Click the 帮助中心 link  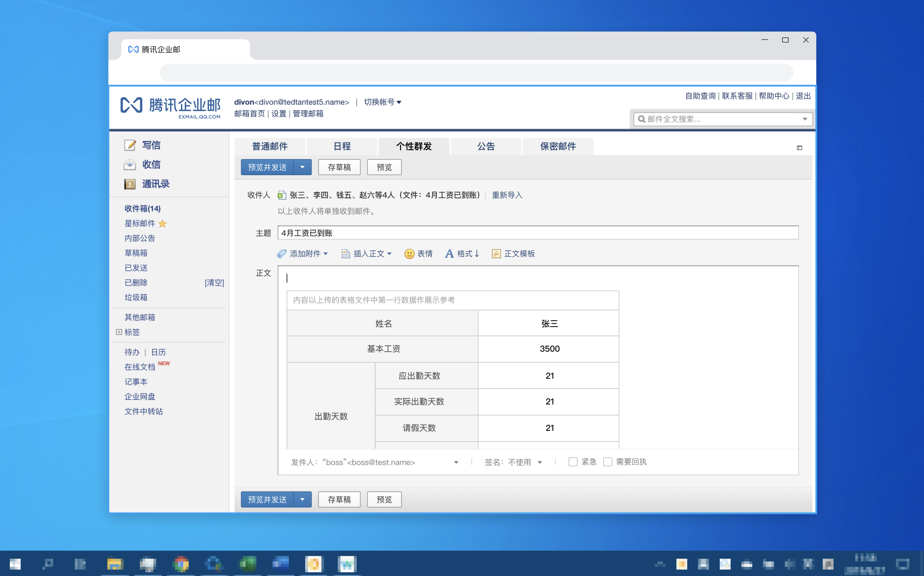(774, 96)
